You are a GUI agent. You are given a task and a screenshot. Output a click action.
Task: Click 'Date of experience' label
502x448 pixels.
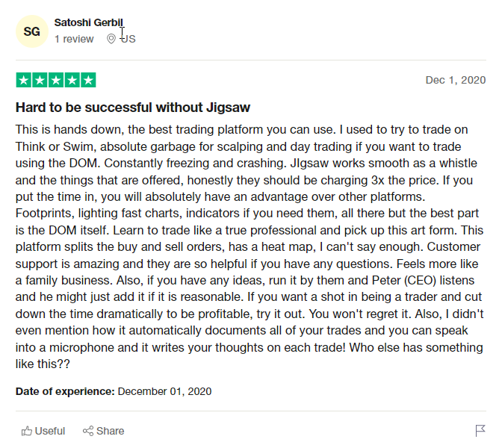click(65, 391)
